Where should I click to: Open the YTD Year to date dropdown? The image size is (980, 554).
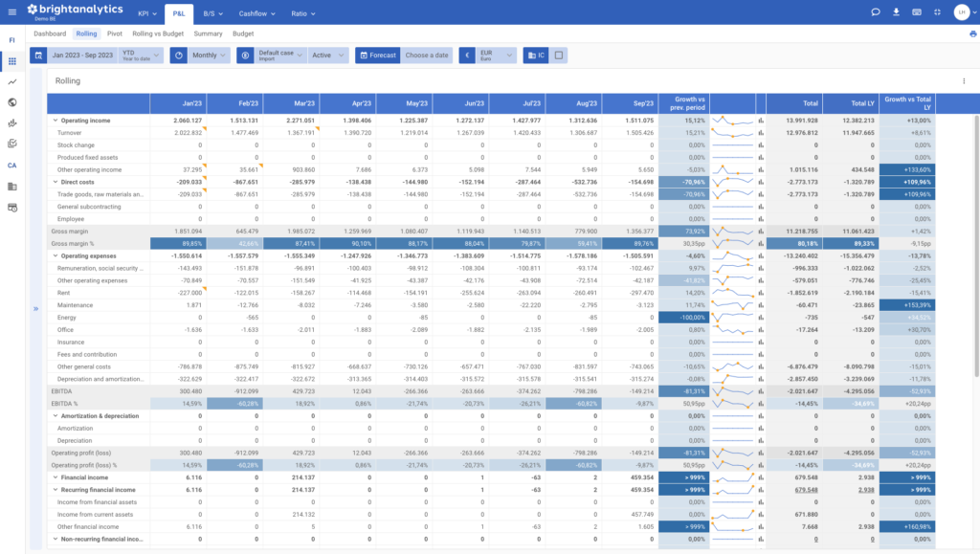point(141,55)
